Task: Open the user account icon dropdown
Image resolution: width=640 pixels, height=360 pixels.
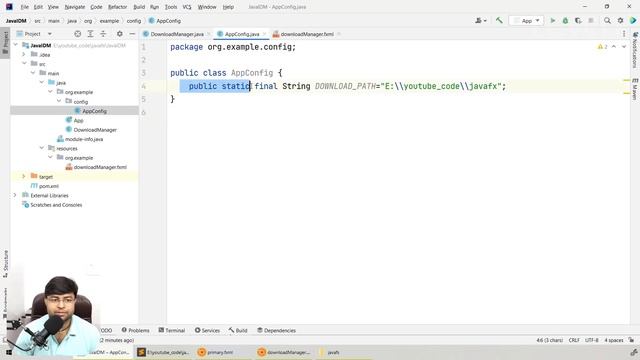Action: (481, 20)
